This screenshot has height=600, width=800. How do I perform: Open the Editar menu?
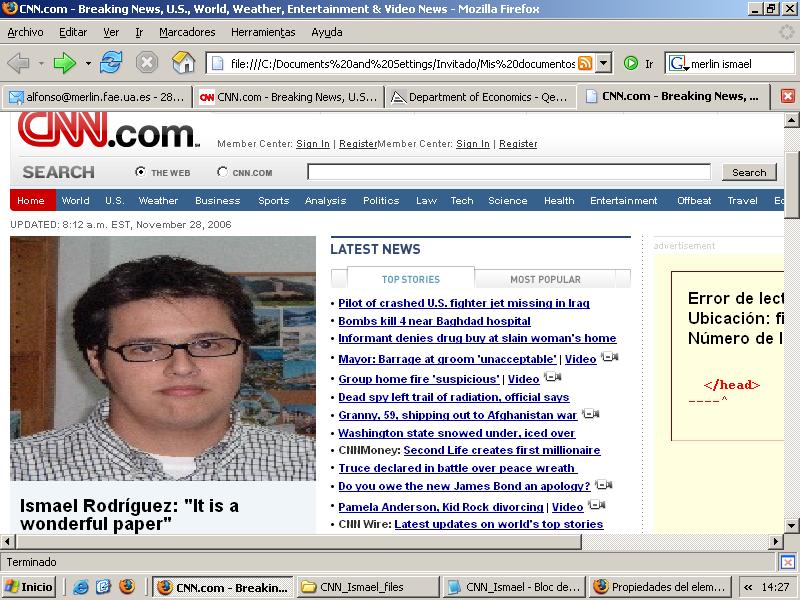[73, 32]
